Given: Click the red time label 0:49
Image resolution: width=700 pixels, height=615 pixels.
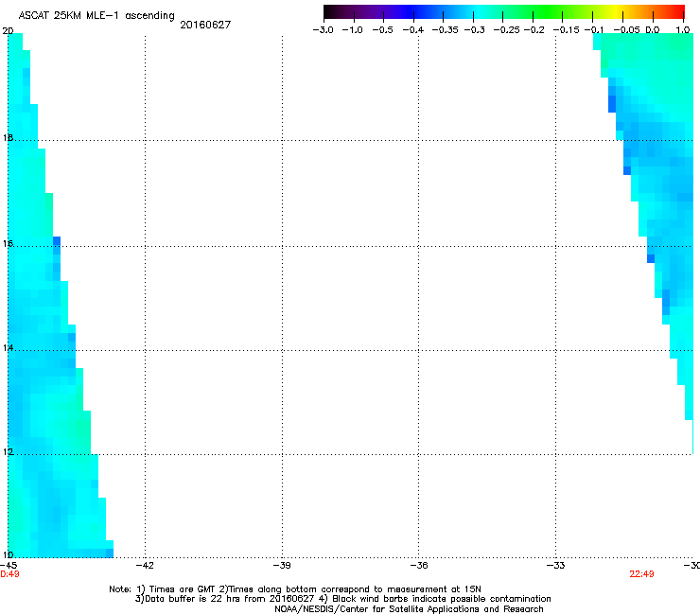Looking at the screenshot, I should click(9, 574).
